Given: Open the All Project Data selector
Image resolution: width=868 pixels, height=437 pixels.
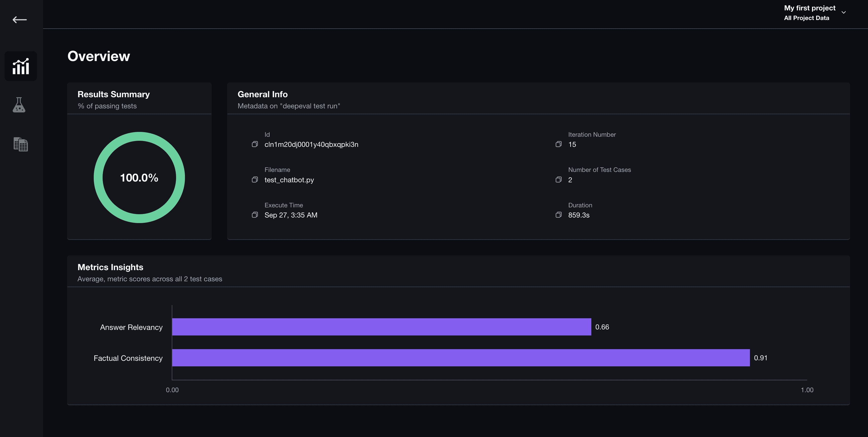Looking at the screenshot, I should (x=806, y=18).
